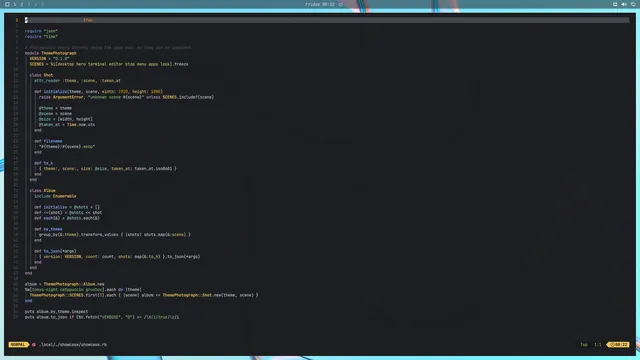The height and width of the screenshot is (360, 640).
Task: Click the VERSION constant line
Action: [x=49, y=58]
